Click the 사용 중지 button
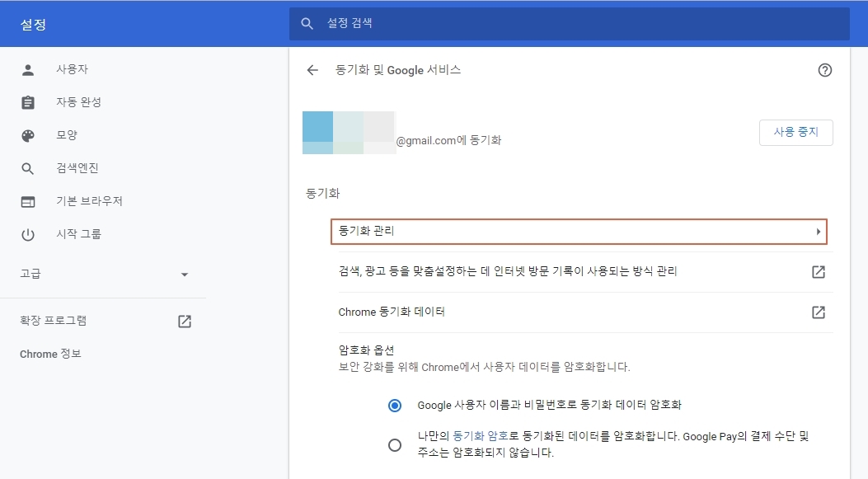 [796, 133]
